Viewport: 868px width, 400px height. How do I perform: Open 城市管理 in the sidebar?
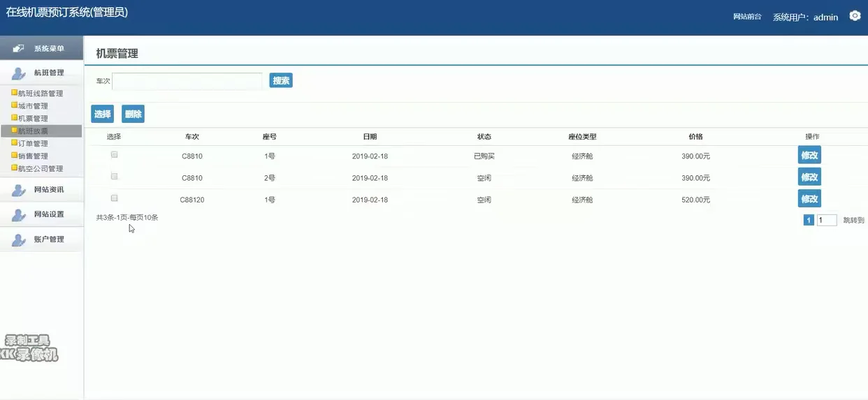[x=34, y=106]
